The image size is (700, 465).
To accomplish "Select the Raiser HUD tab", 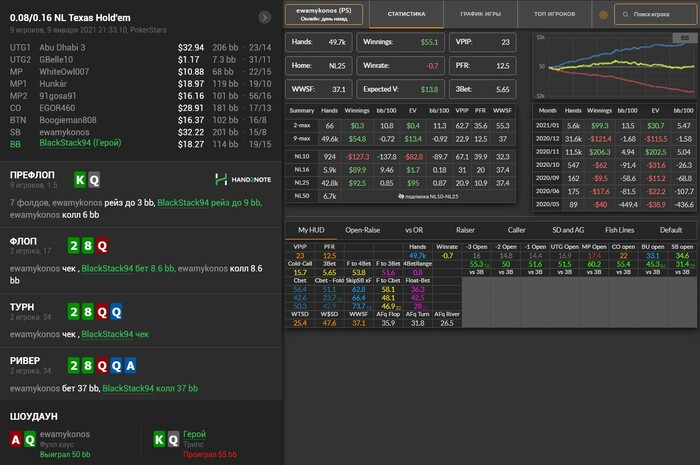I will pyautogui.click(x=465, y=230).
